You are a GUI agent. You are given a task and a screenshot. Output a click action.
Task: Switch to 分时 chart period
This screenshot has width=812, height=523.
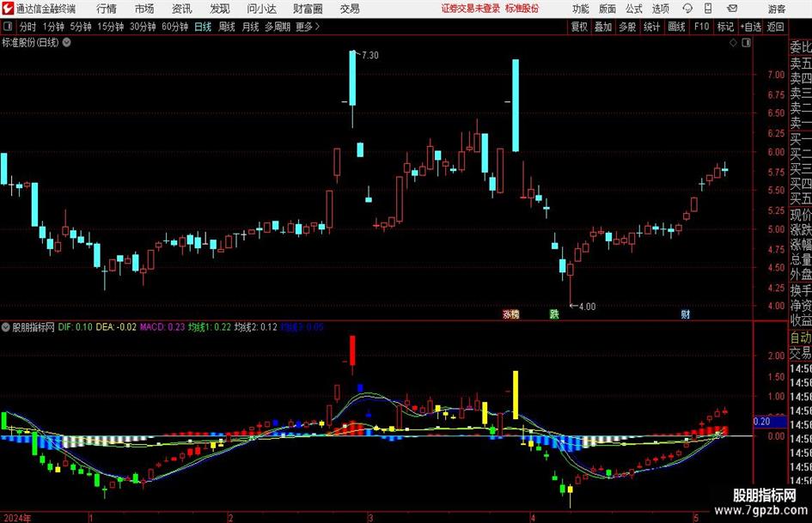(27, 27)
